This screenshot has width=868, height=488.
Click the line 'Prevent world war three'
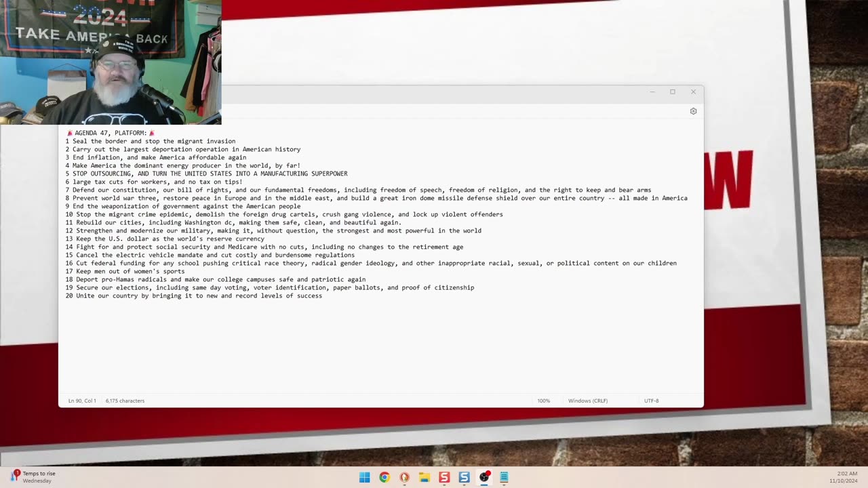tap(376, 198)
